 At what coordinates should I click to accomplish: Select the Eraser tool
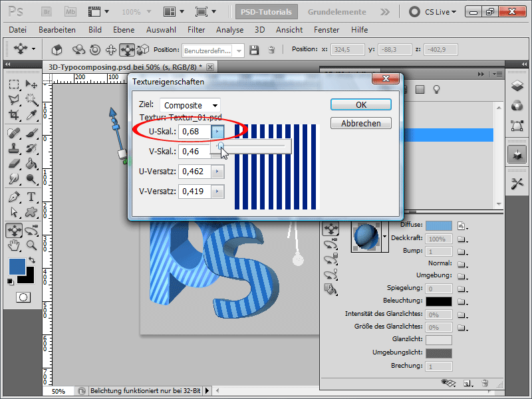coord(13,164)
